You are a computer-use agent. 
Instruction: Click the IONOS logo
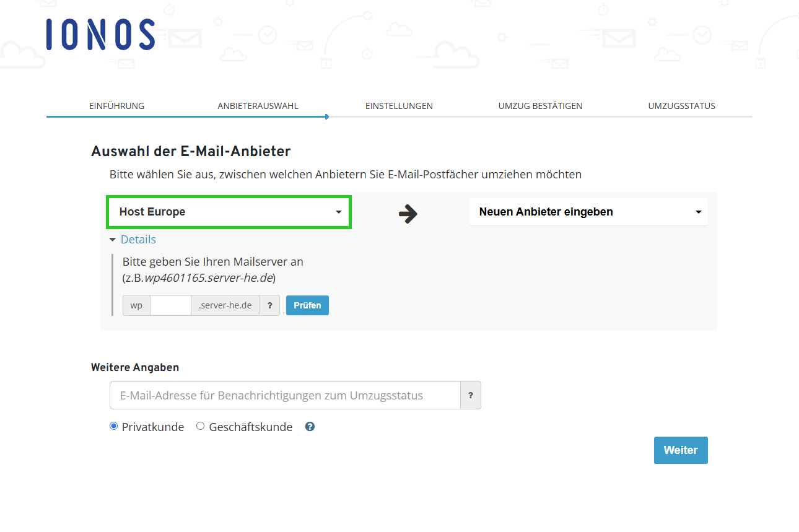point(100,35)
